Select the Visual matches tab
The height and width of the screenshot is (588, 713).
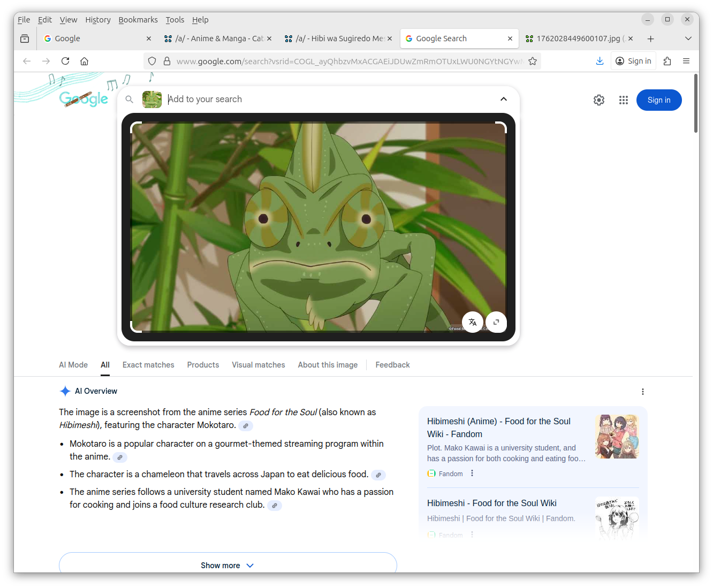coord(259,365)
